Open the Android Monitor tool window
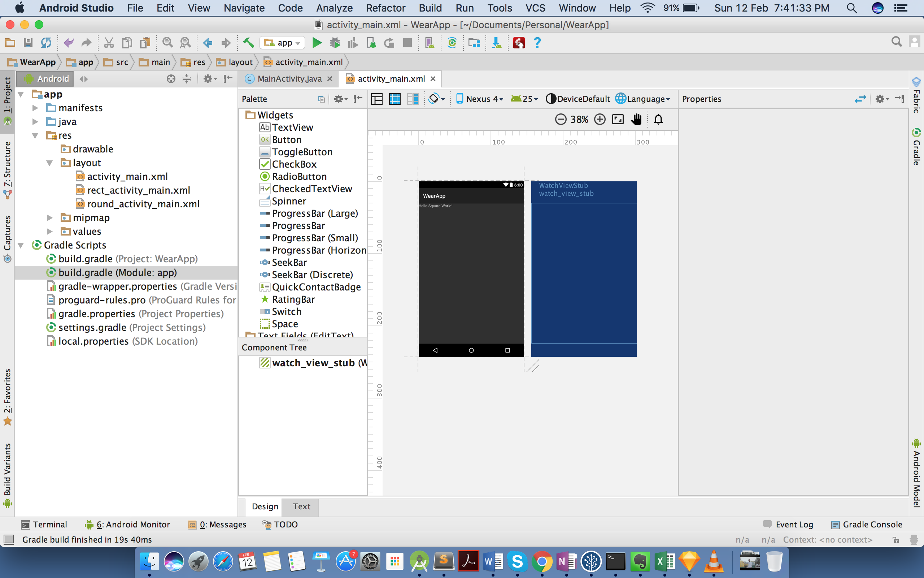The width and height of the screenshot is (924, 578). 127,525
